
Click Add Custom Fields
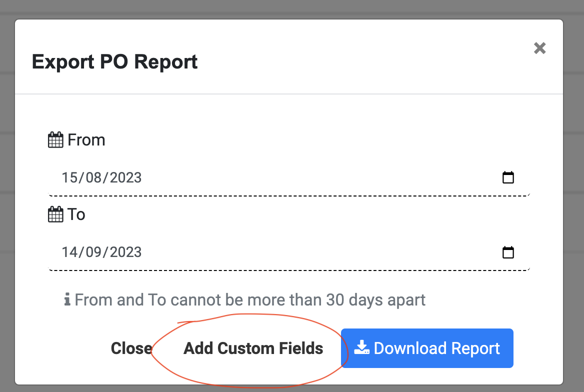pos(253,348)
